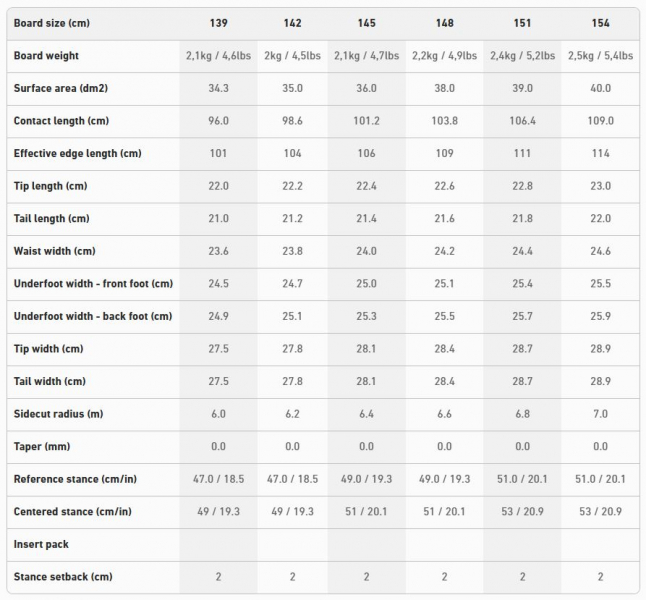Click the 28.9 tip width cell
Viewport: 646px width, 600px height.
[x=600, y=349]
